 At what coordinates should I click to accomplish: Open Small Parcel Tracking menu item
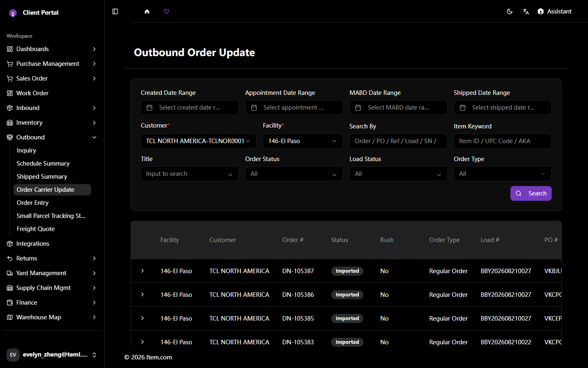[x=52, y=216]
